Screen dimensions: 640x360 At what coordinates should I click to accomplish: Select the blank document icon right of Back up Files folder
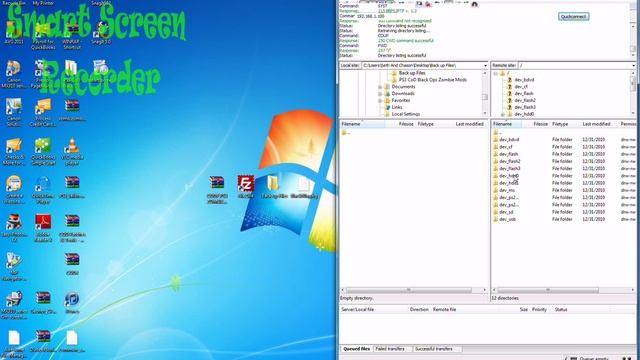pos(304,187)
